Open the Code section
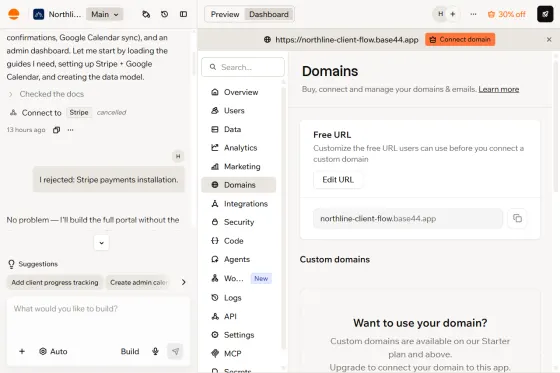The width and height of the screenshot is (560, 373). [239, 241]
